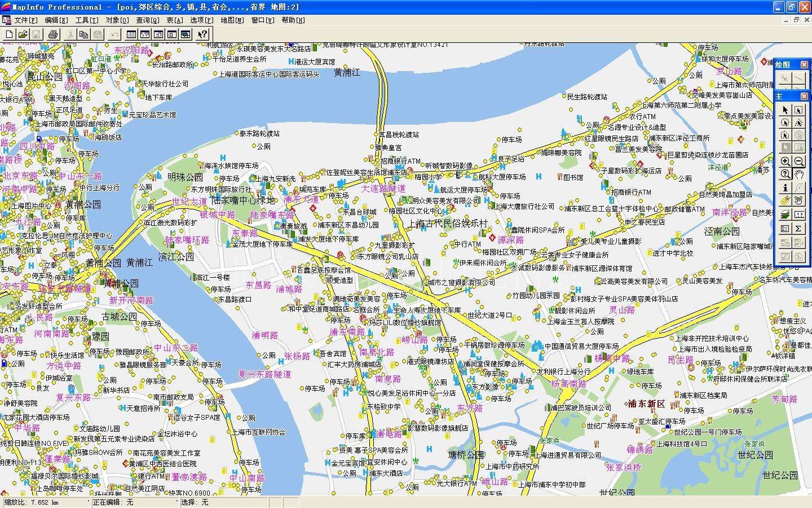Activate the Zoom-in magnifier tool
This screenshot has height=508, width=812.
[x=785, y=161]
